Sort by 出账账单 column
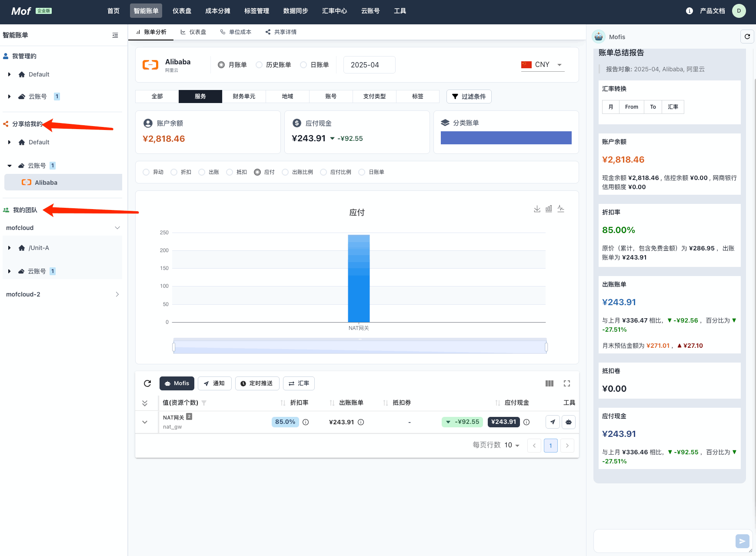This screenshot has width=756, height=556. point(332,403)
